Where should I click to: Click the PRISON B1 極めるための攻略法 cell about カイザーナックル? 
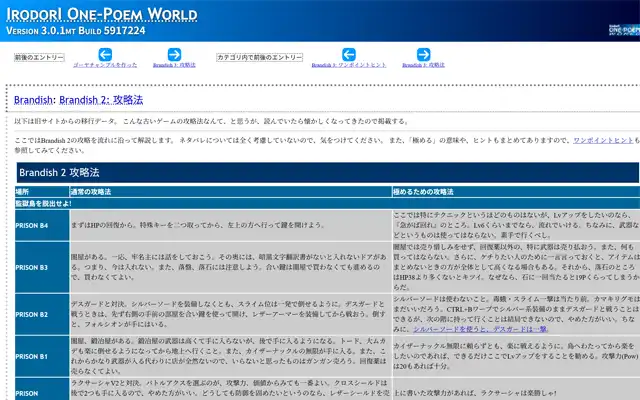[x=516, y=356]
